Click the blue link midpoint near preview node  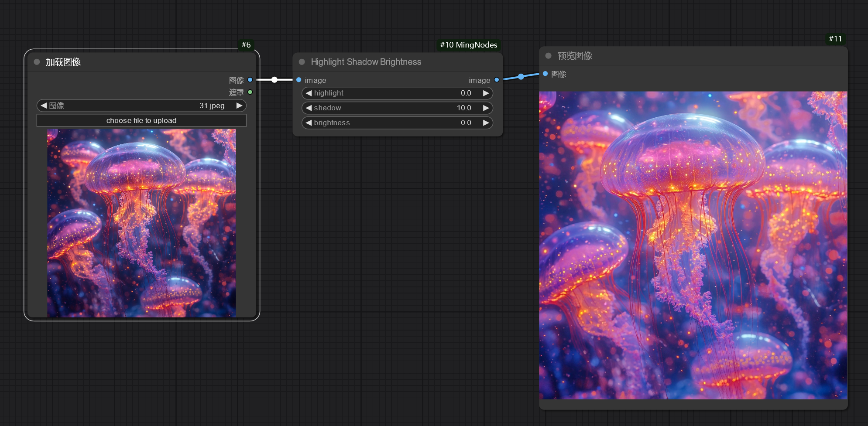(x=521, y=77)
